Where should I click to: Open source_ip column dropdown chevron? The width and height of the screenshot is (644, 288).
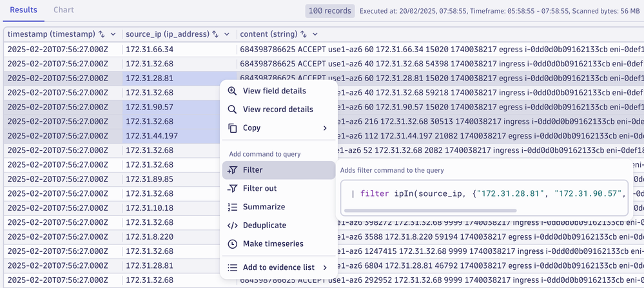coord(228,34)
